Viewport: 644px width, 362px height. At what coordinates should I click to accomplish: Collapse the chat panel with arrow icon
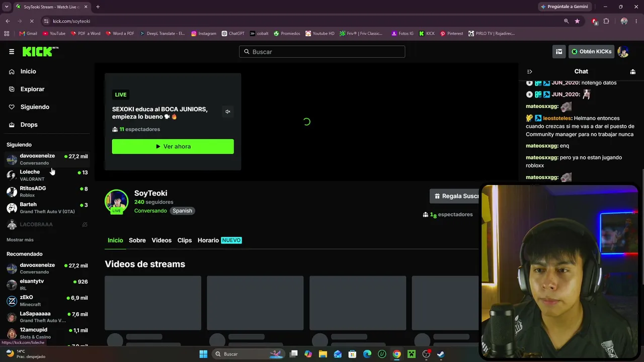point(529,71)
